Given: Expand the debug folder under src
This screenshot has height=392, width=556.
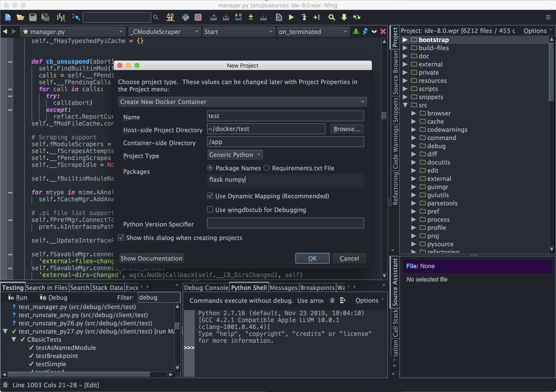Looking at the screenshot, I should point(414,146).
